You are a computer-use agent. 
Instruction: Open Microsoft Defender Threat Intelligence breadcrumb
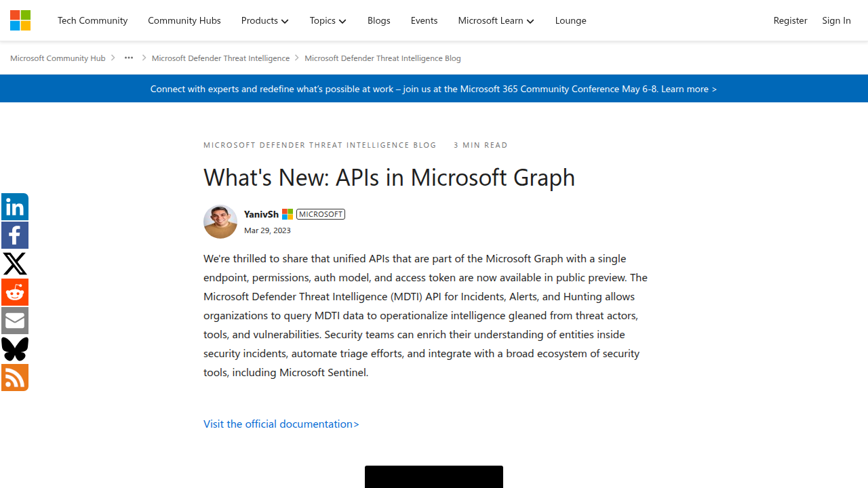pyautogui.click(x=220, y=58)
